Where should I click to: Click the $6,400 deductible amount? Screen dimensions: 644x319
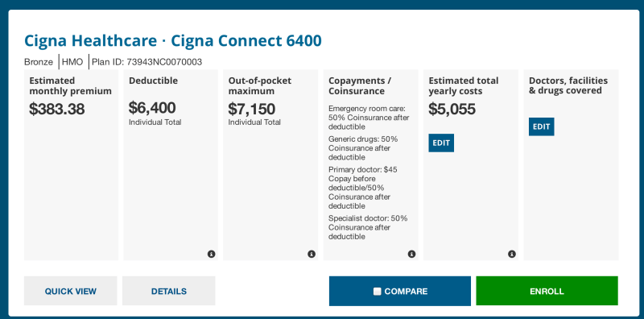coord(152,108)
